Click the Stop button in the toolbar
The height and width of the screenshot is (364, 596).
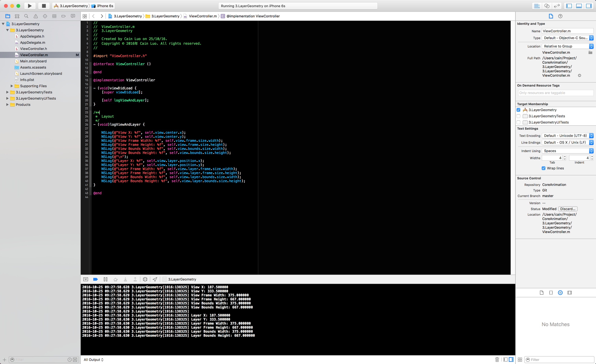pos(44,6)
